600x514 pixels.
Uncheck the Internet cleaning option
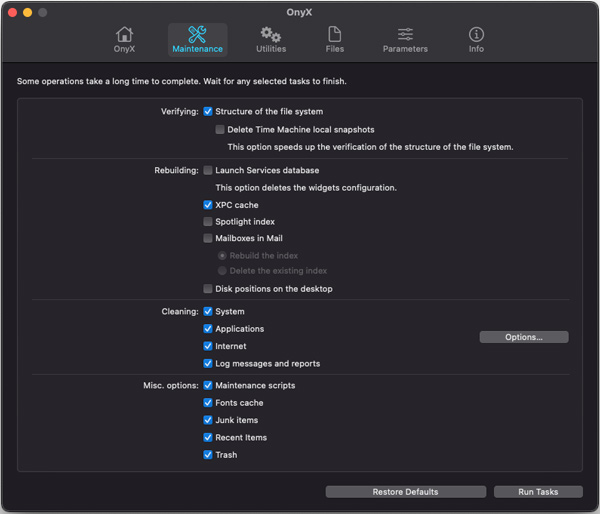coord(208,346)
